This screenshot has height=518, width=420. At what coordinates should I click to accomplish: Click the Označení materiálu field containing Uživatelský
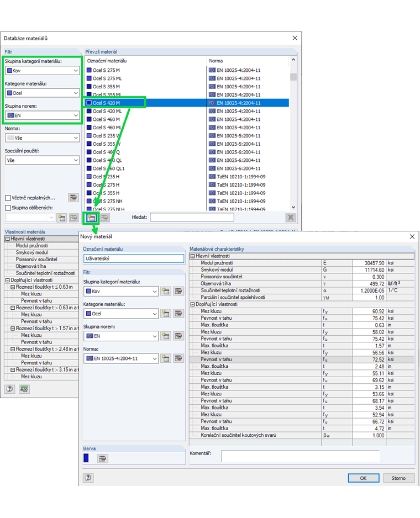click(134, 258)
